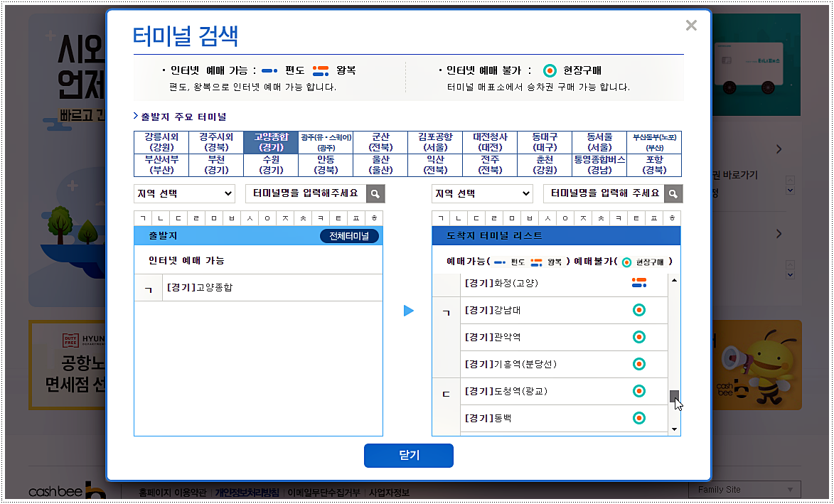Viewport: 834px width, 504px height.
Task: Open departure 지역 선택 dropdown
Action: pos(184,193)
